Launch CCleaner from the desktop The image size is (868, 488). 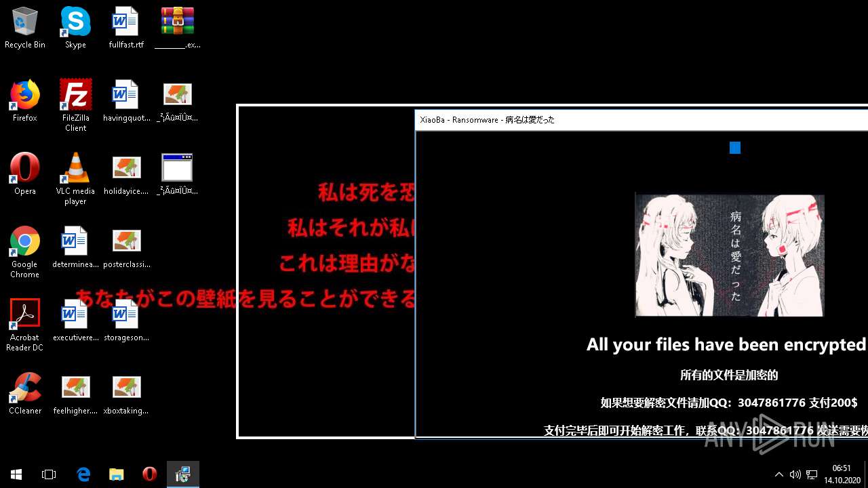(x=25, y=394)
